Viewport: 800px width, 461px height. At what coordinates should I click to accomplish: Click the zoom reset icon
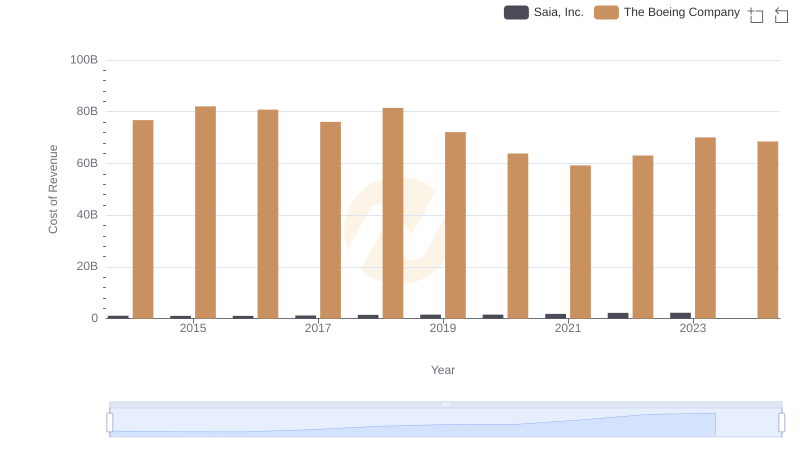(x=781, y=15)
